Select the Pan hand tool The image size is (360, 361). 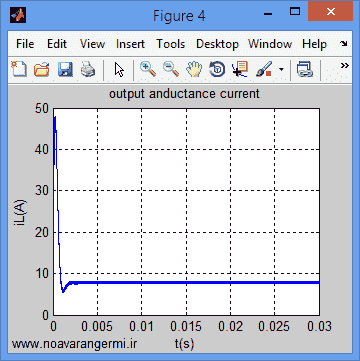click(x=194, y=70)
